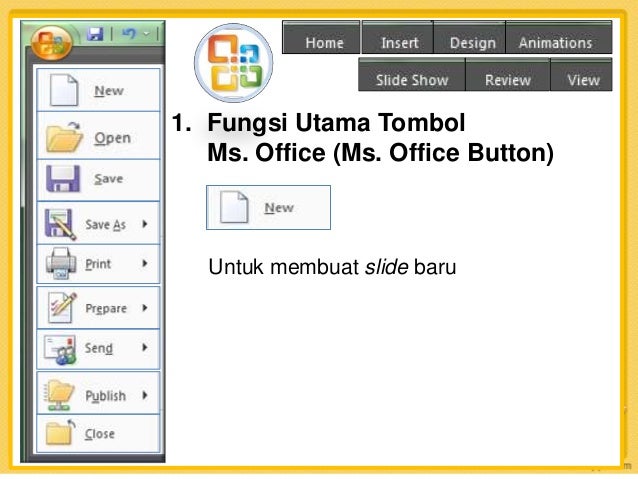Click the blank page icon beside New in menu
This screenshot has height=479, width=638.
[63, 90]
